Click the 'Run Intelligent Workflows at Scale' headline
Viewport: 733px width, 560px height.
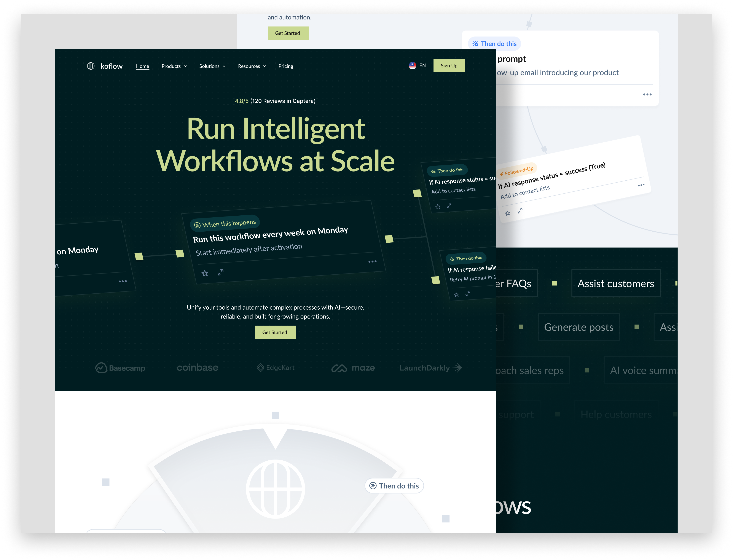tap(276, 145)
